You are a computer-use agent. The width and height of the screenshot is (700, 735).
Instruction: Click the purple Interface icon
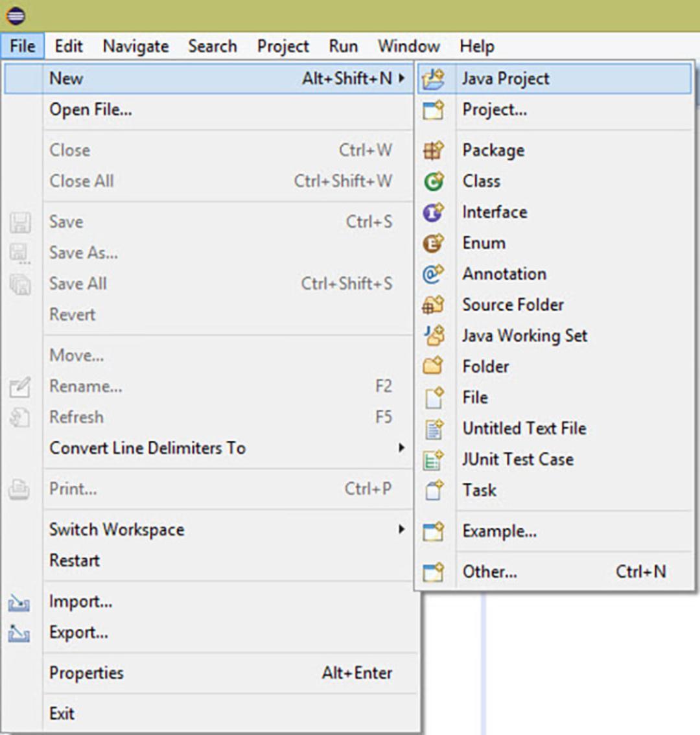[x=433, y=213]
